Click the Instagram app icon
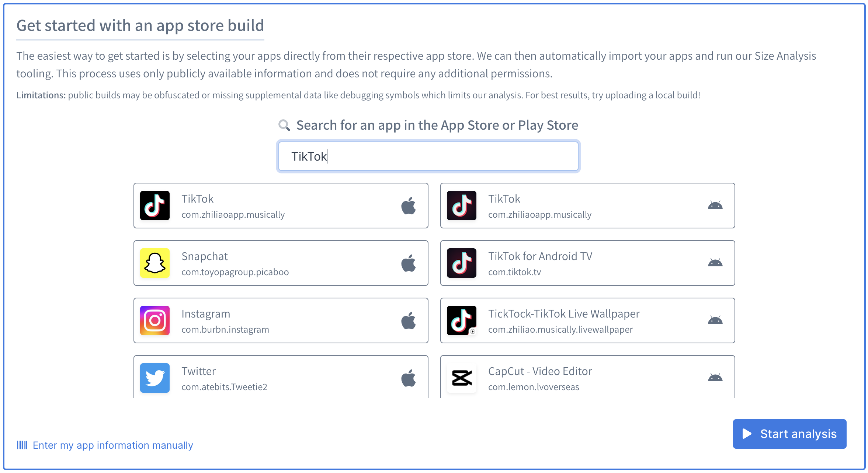 coord(155,320)
